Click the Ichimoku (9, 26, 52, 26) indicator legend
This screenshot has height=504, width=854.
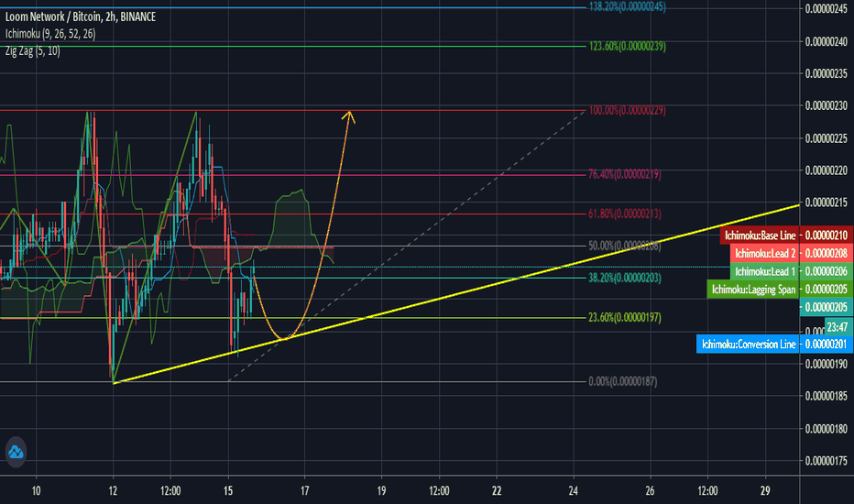tap(50, 34)
